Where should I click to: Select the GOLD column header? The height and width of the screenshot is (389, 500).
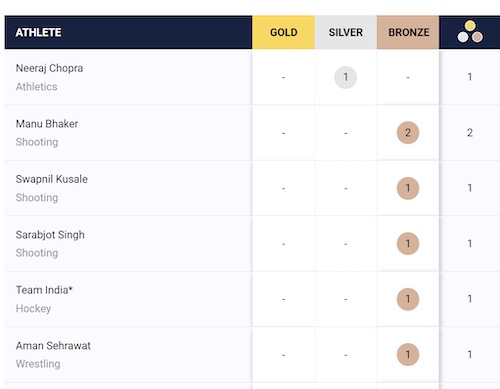click(x=283, y=32)
